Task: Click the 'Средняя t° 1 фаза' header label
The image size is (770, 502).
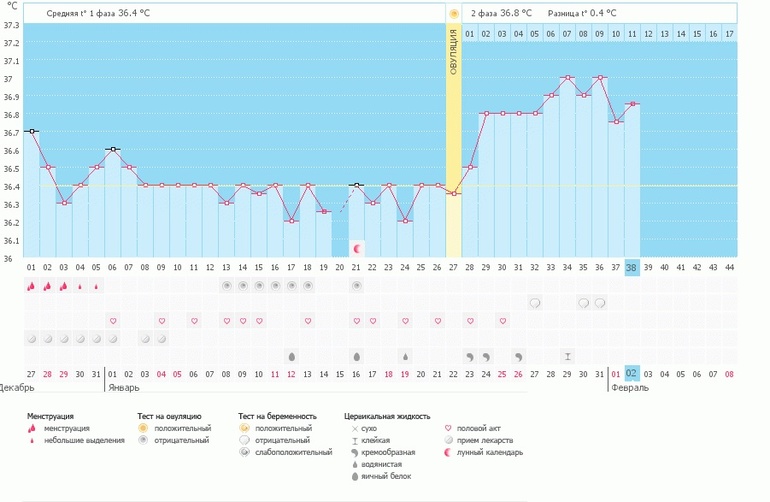Action: point(97,13)
